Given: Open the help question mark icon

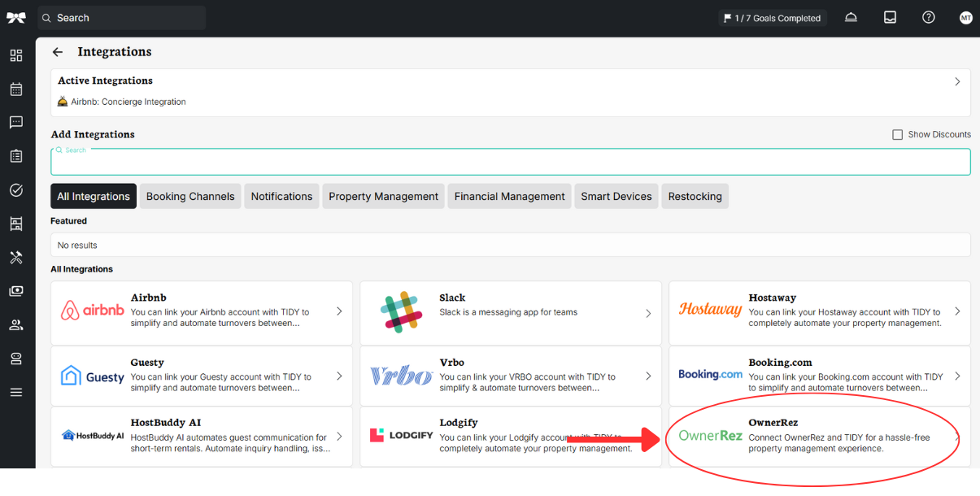Looking at the screenshot, I should (x=928, y=17).
